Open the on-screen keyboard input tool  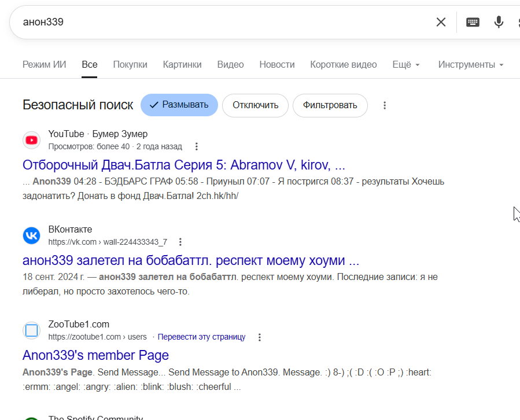click(x=473, y=22)
